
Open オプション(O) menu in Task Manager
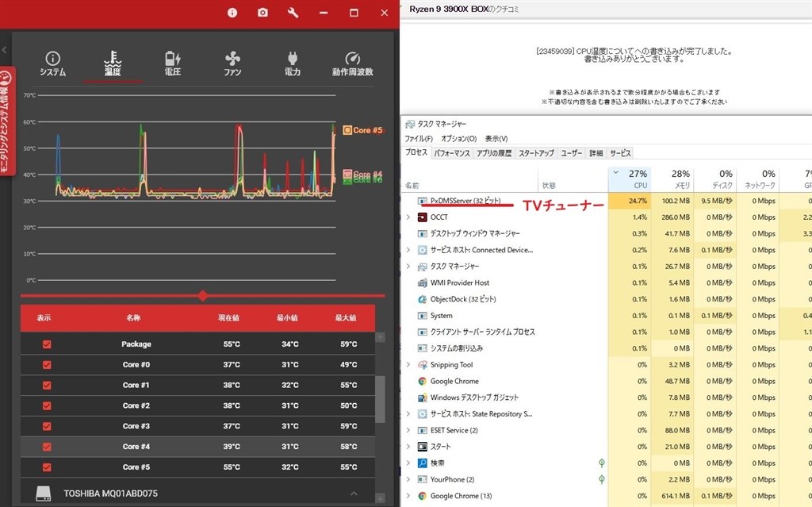point(458,138)
